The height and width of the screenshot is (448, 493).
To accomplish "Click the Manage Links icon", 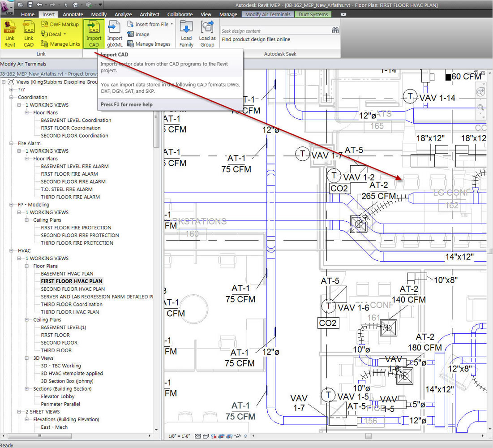I will click(x=44, y=44).
